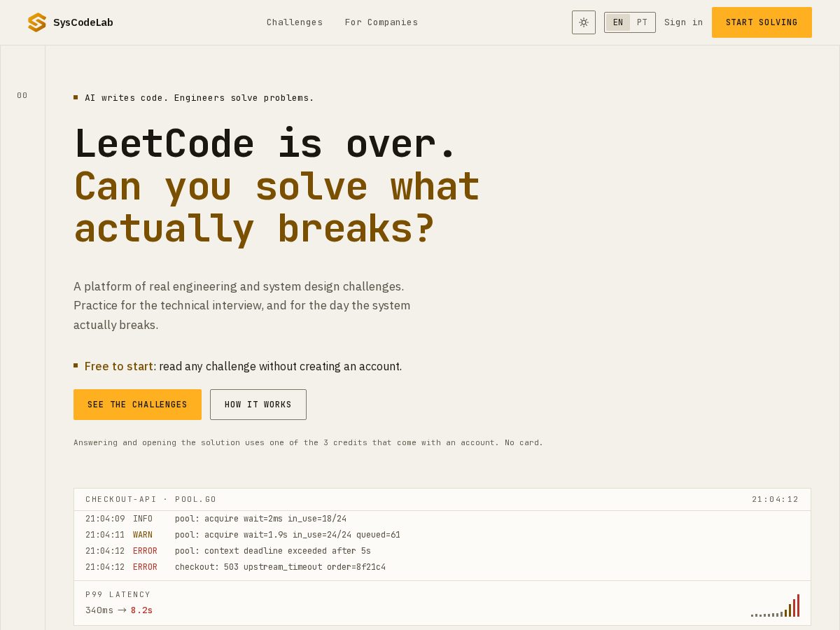
Task: Click the P99 latency bar chart
Action: 775,605
